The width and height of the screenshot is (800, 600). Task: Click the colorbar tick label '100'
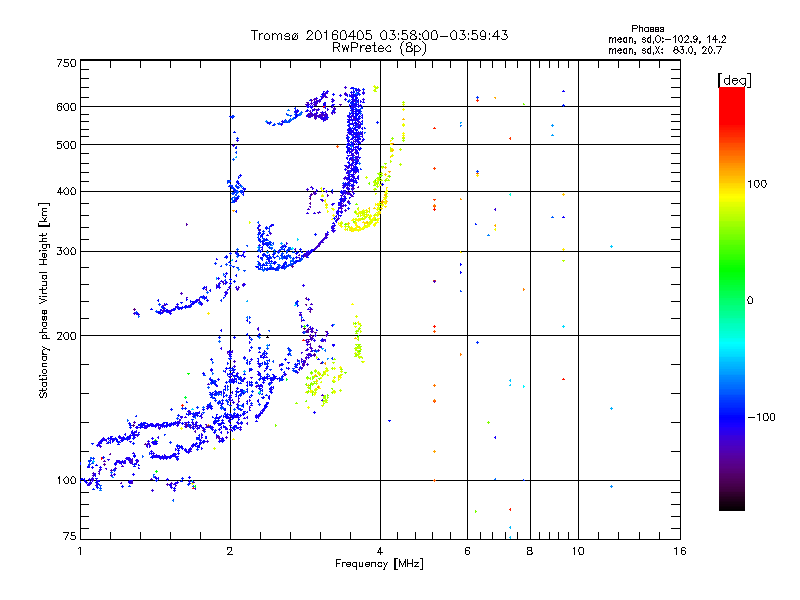(757, 184)
